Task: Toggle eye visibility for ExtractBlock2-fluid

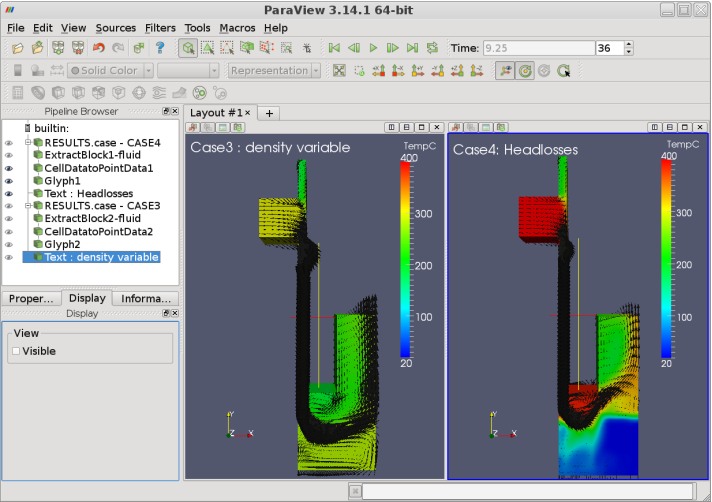Action: coord(9,218)
